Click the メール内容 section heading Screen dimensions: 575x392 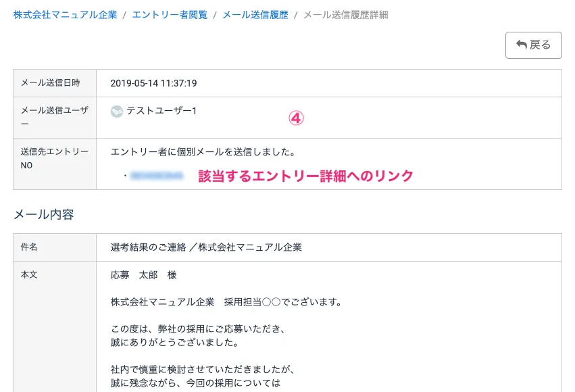[43, 215]
